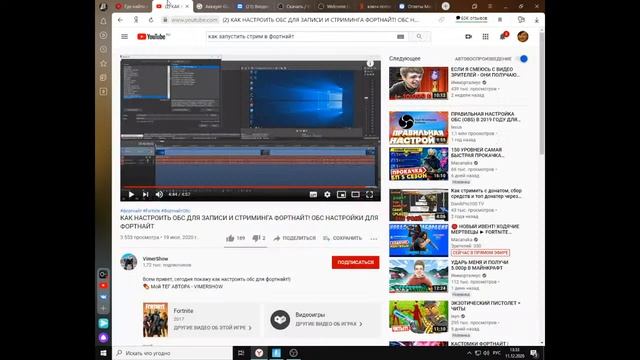Viewport: 640px width, 360px height.
Task: Open the sidebar favorites star icon
Action: 103,63
